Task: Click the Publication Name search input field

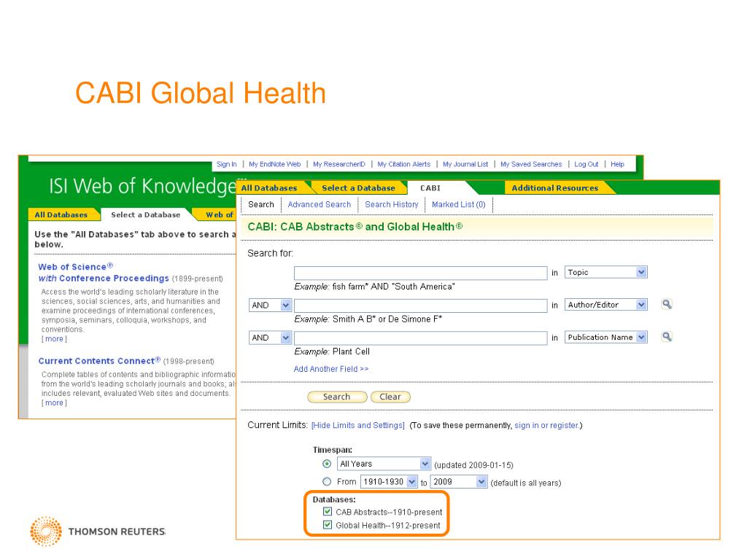Action: (x=421, y=338)
